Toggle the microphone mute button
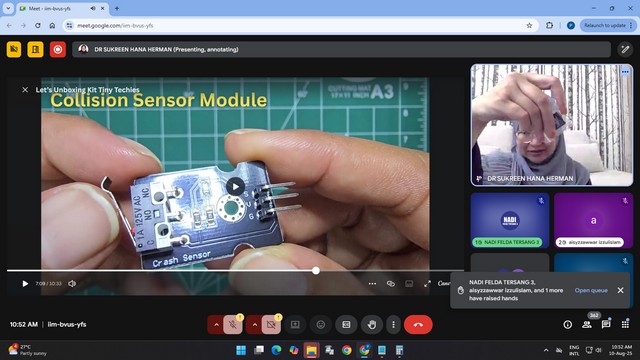 click(233, 325)
